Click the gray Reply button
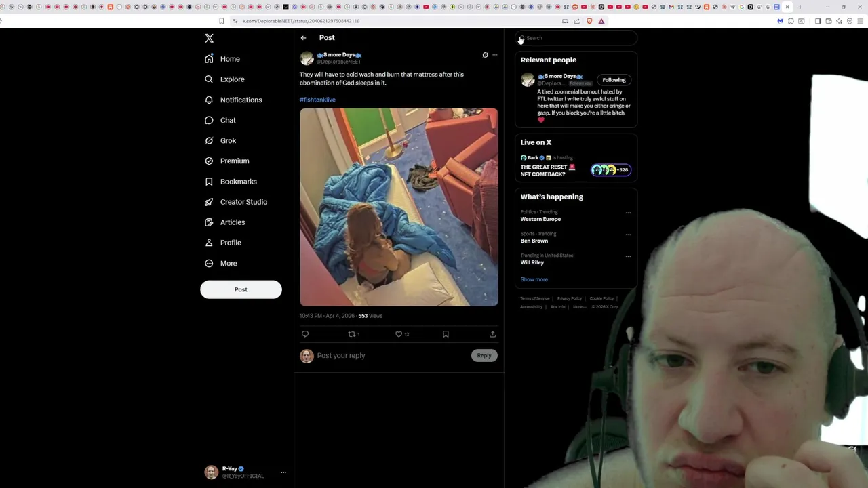868x488 pixels. point(484,355)
